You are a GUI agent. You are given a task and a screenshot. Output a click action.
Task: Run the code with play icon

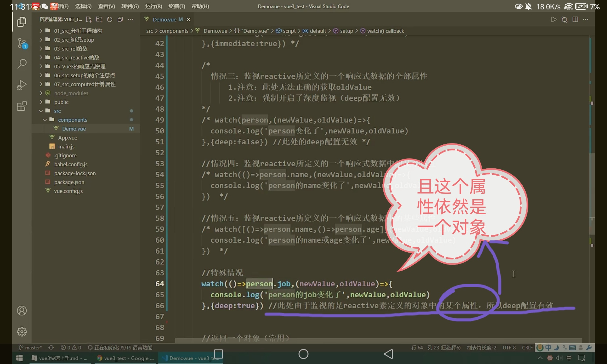click(x=554, y=19)
